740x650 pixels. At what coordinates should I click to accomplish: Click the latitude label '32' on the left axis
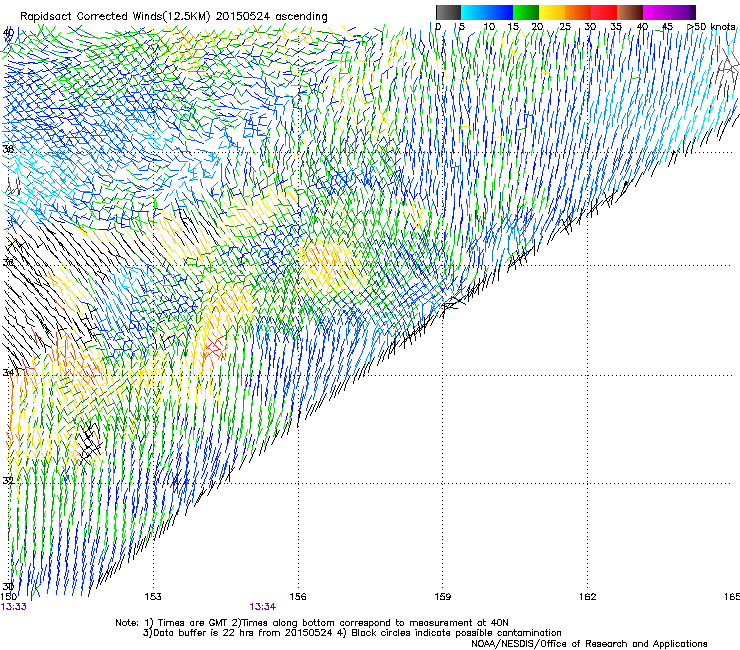(8, 481)
